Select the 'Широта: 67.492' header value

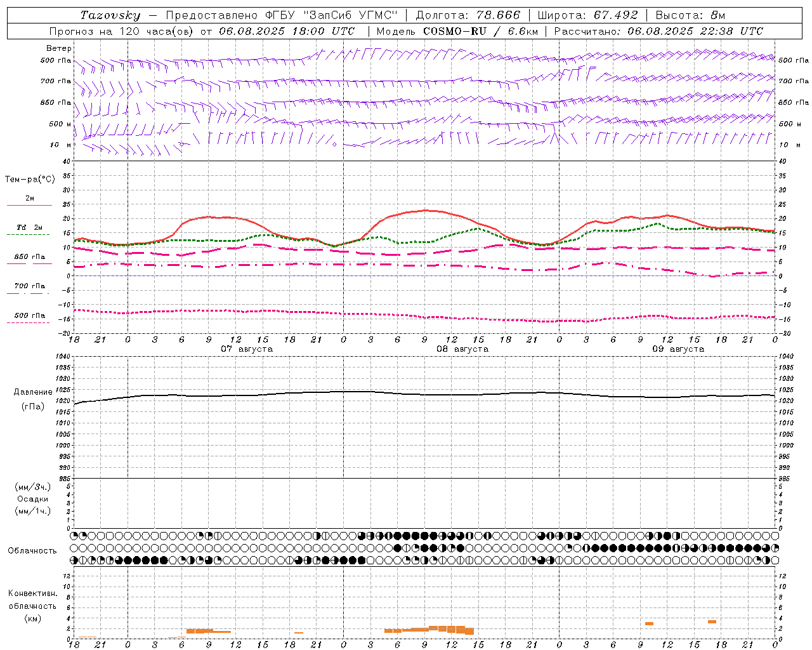[x=587, y=15]
